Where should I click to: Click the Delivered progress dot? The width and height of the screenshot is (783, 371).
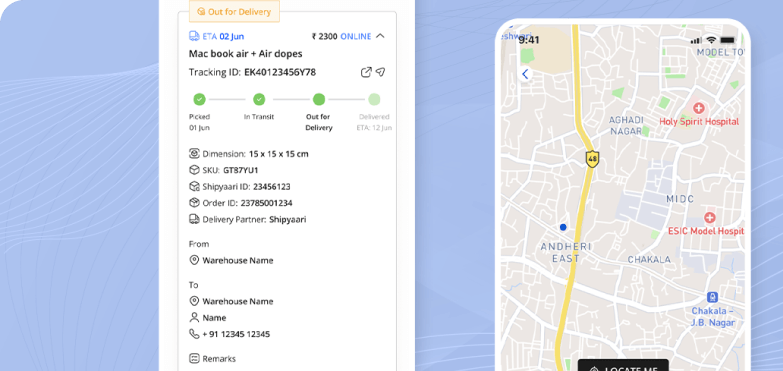[374, 99]
